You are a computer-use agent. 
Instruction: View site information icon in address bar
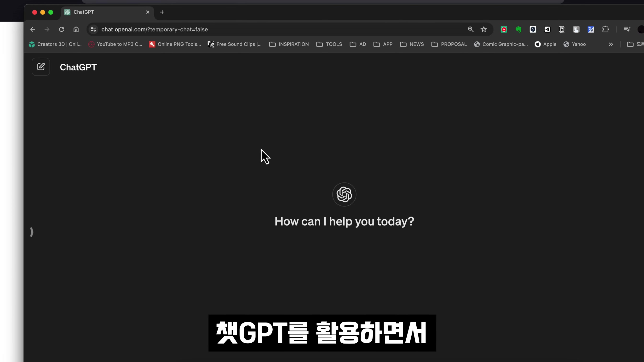tap(93, 29)
